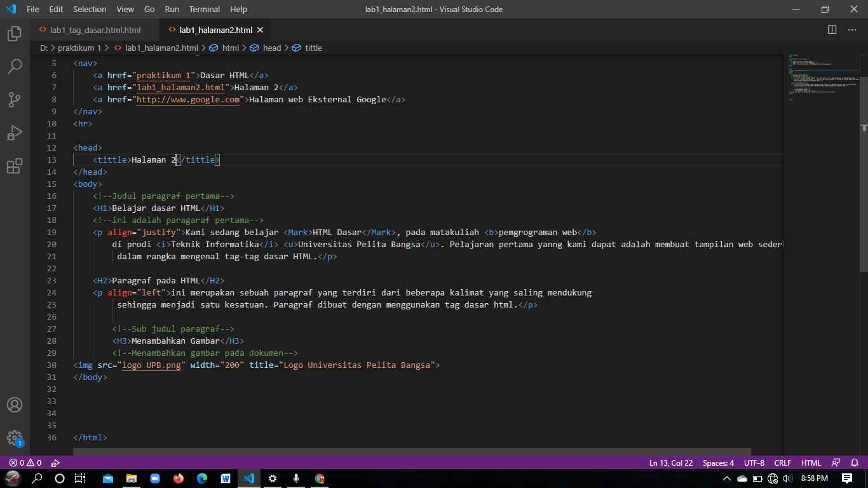868x488 pixels.
Task: Open the Source Control panel icon
Action: 14,99
